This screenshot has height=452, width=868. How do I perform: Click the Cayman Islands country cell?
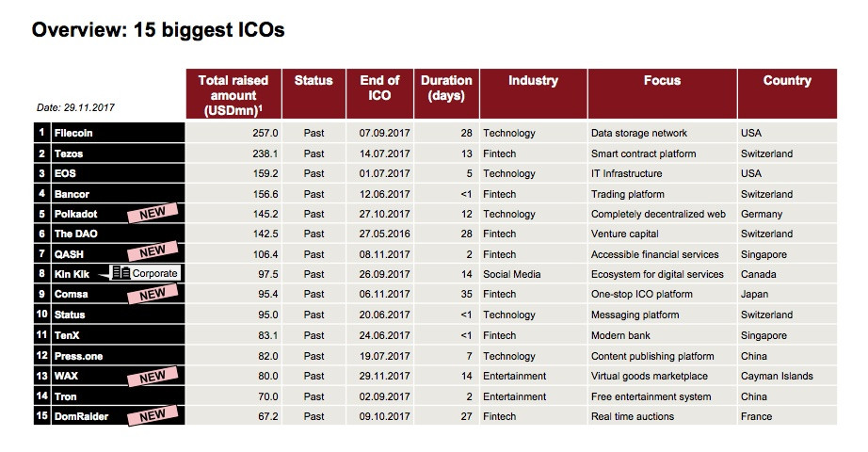(x=777, y=376)
